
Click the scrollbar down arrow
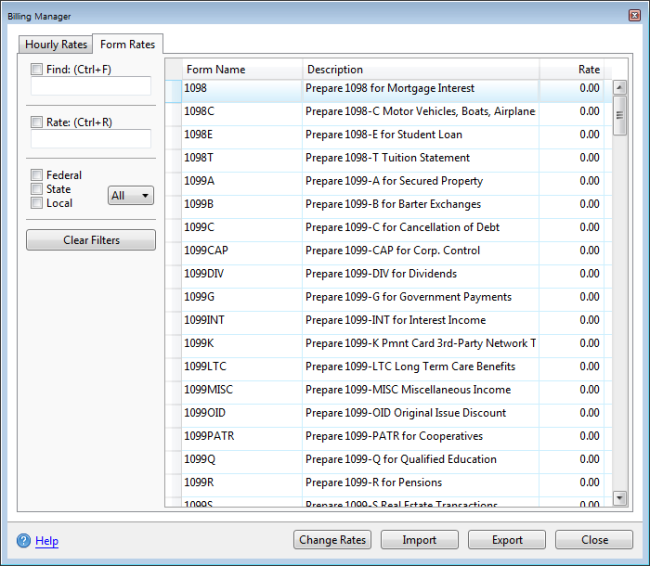pos(619,497)
